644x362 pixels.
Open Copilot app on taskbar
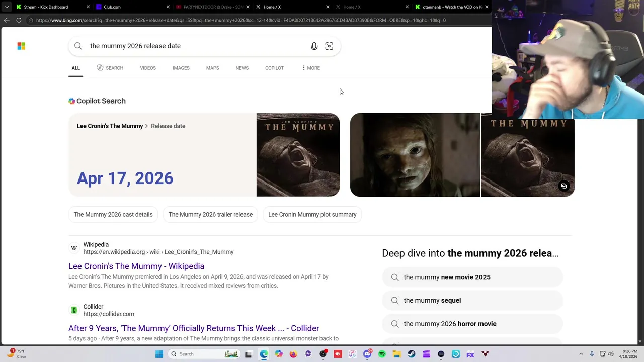click(278, 354)
